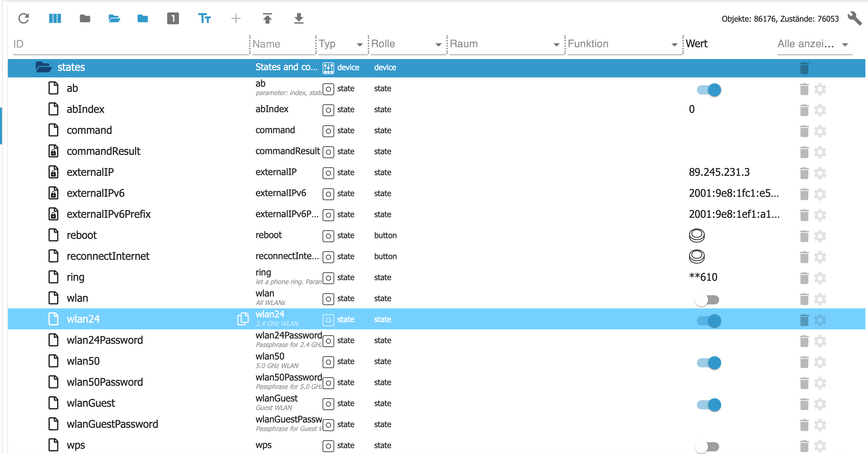This screenshot has height=454, width=868.
Task: Click the upload objects arrow icon
Action: (267, 18)
